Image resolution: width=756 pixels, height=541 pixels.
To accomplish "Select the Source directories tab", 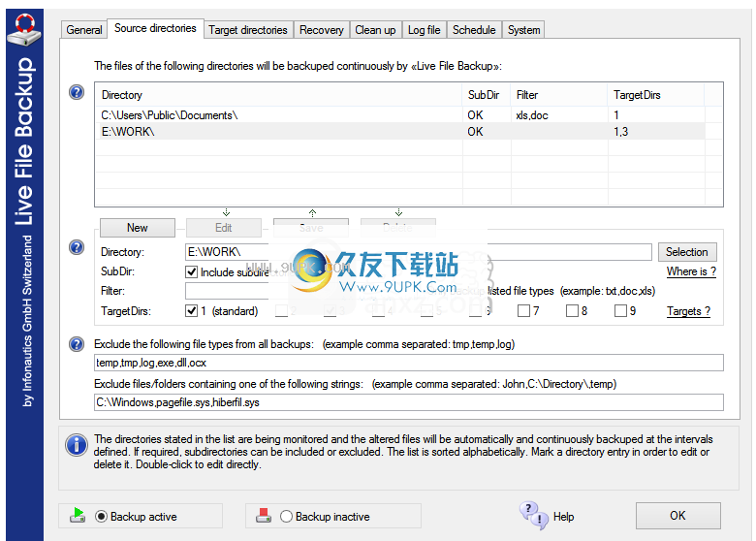I will click(155, 28).
